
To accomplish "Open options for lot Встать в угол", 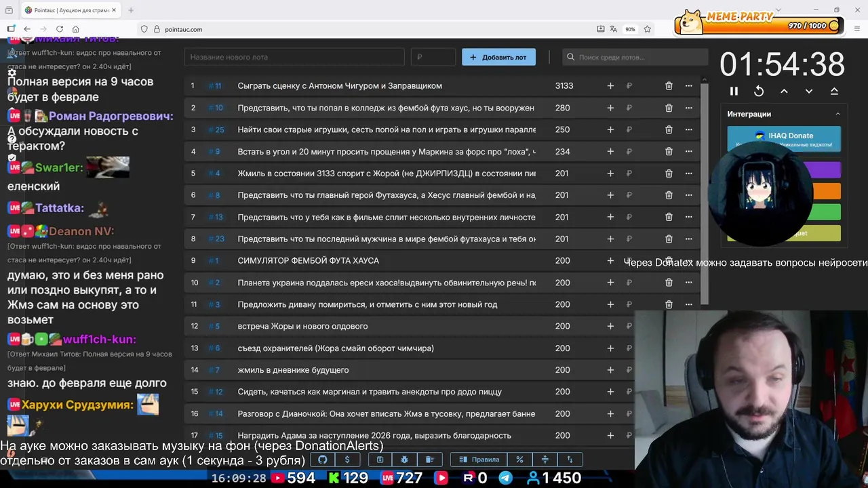I will [x=689, y=152].
